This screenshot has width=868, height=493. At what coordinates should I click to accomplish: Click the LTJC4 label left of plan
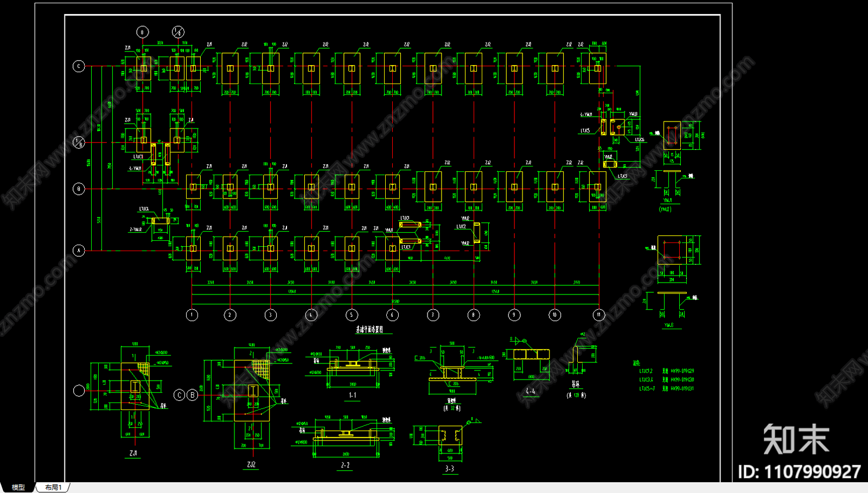144,209
